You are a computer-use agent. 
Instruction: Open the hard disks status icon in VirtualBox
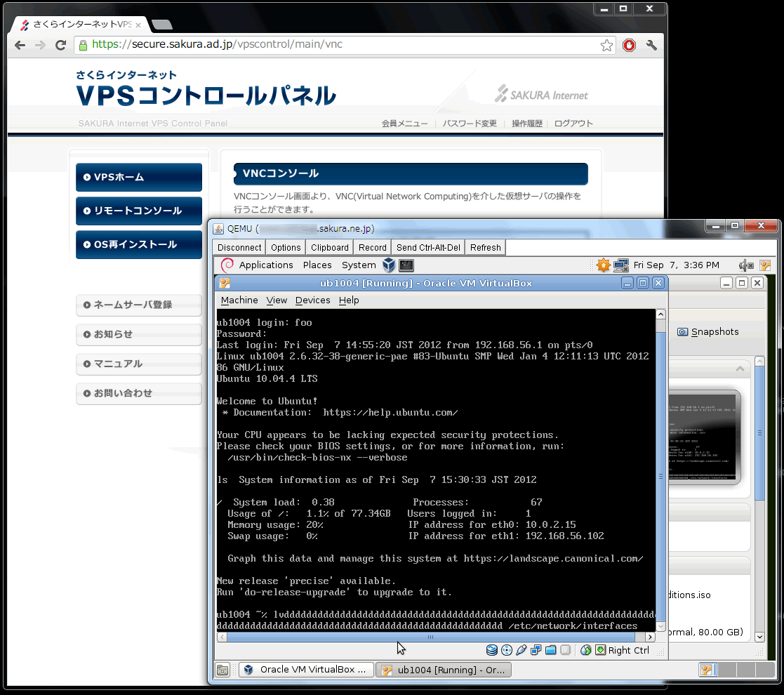tap(491, 650)
